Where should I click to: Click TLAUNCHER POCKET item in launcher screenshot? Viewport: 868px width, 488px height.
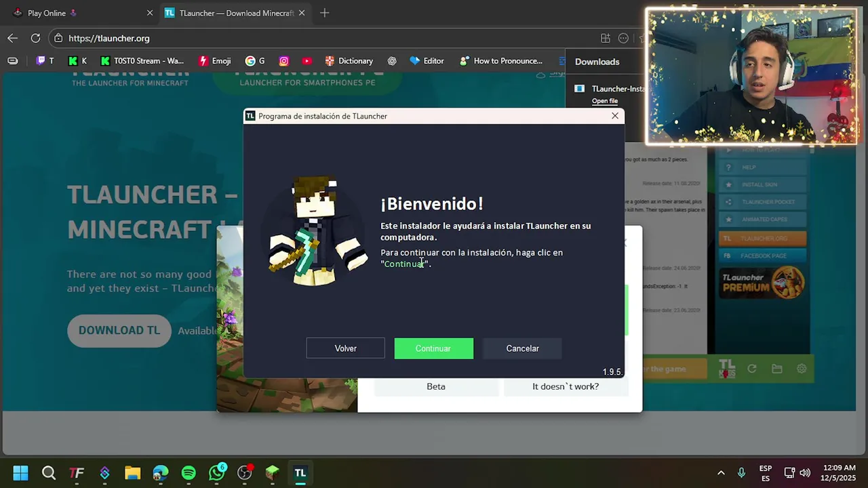763,202
